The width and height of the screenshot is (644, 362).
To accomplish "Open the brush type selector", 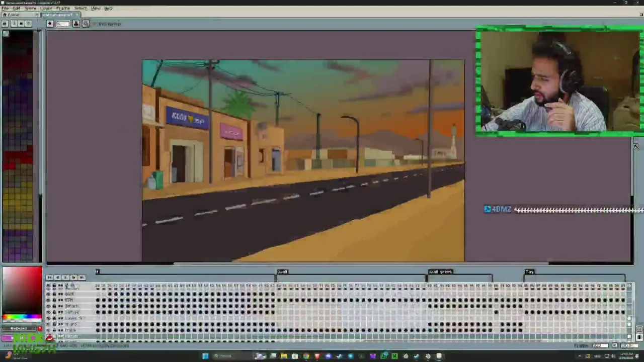I will coord(50,24).
